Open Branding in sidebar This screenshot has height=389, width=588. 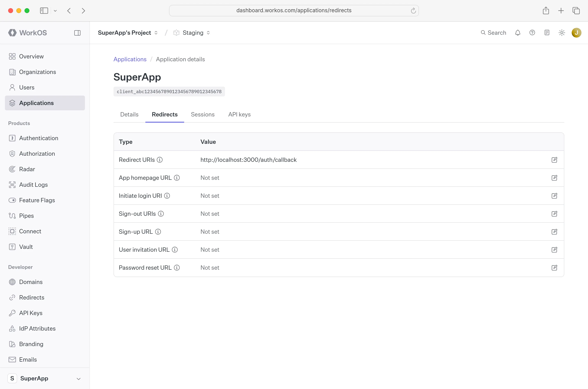tap(45, 344)
